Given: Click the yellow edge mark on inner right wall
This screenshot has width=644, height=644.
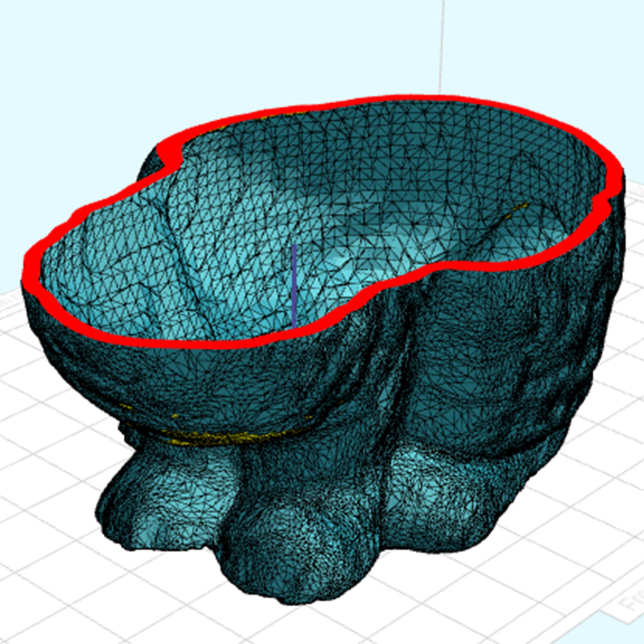Looking at the screenshot, I should coord(519,206).
